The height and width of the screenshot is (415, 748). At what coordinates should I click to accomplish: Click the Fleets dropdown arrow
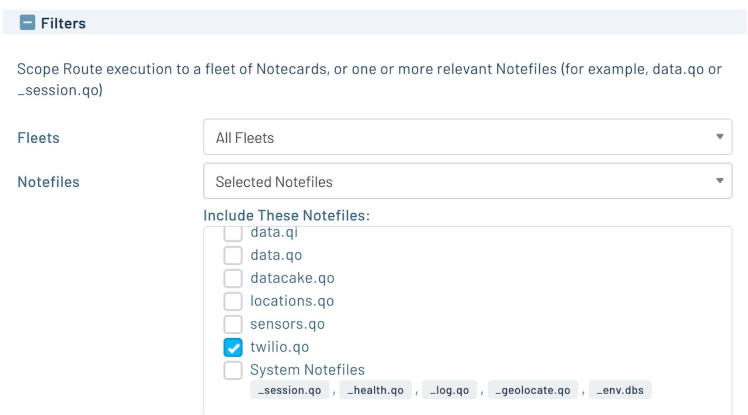[719, 137]
